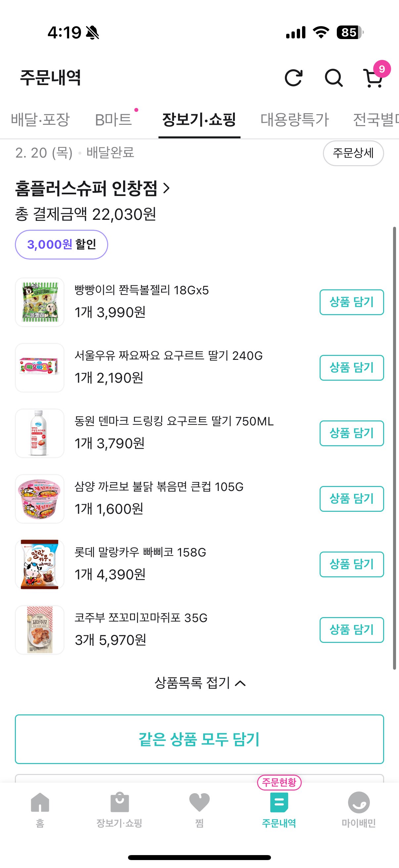399x868 pixels.
Task: Open the shopping cart with 9 items
Action: coord(374,78)
